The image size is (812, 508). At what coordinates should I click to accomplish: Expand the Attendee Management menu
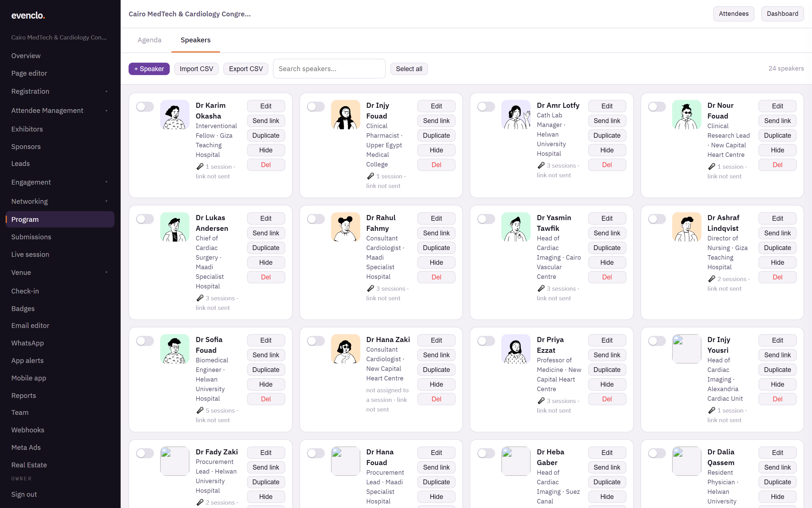[x=60, y=111]
